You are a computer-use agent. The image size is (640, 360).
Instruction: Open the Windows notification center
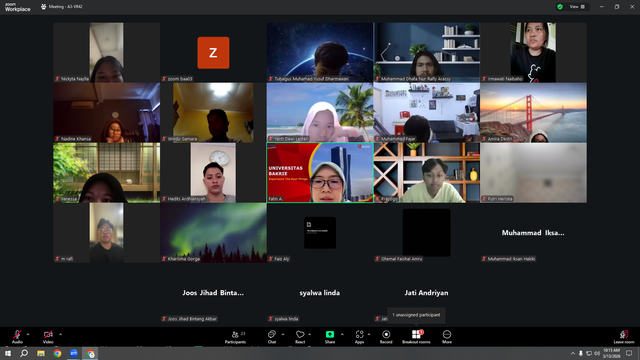(629, 353)
